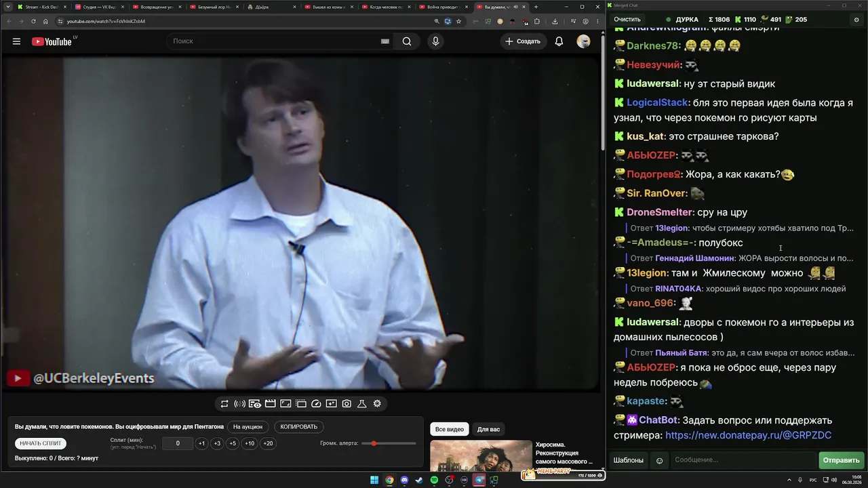Select the Все видео filter chip
868x488 pixels.
point(450,429)
